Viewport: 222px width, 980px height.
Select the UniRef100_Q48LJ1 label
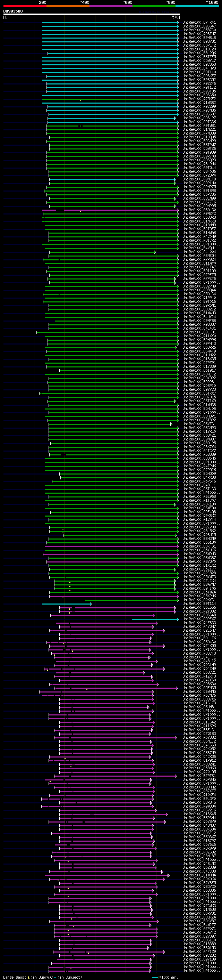coord(199,485)
